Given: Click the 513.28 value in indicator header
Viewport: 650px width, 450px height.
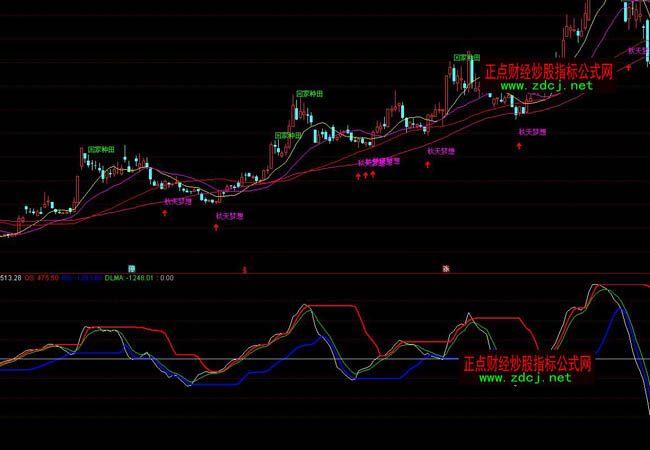Looking at the screenshot, I should coord(13,278).
